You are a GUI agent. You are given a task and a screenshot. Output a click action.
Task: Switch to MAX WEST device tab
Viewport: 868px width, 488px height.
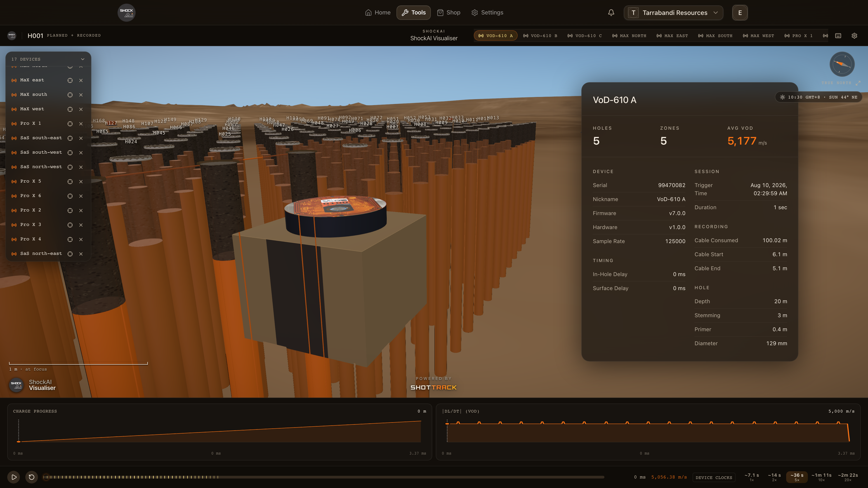pyautogui.click(x=759, y=36)
